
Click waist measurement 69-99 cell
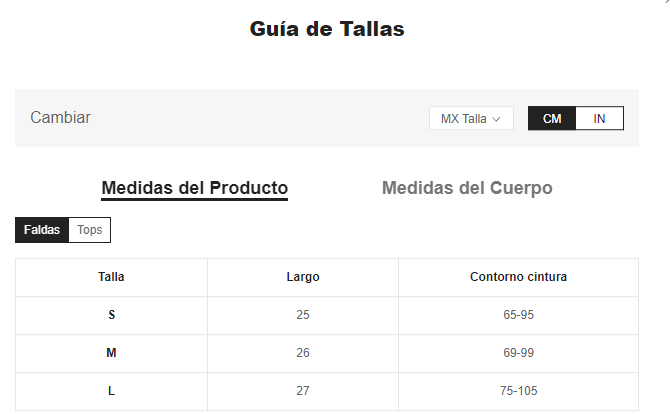[x=518, y=353]
